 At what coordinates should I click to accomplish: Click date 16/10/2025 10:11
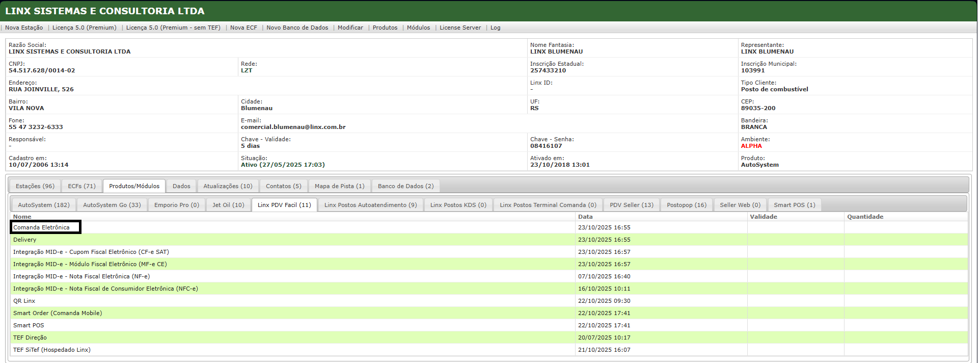[x=604, y=289]
